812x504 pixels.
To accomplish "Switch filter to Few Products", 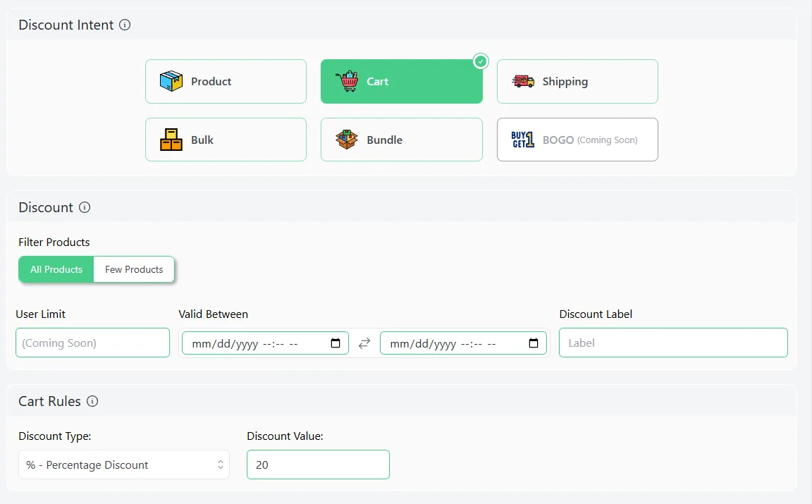I will (x=134, y=269).
